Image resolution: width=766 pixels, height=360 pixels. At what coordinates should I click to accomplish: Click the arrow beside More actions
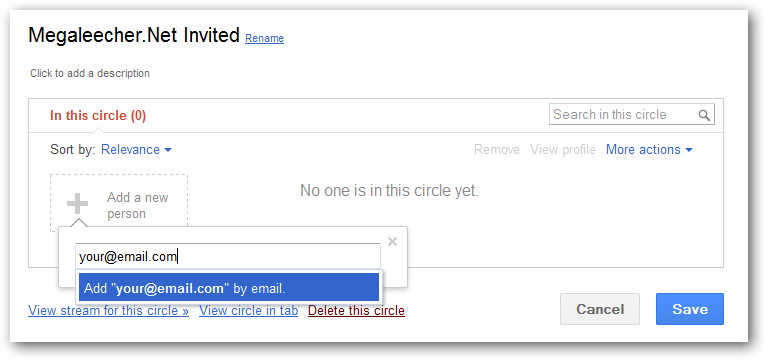point(689,150)
